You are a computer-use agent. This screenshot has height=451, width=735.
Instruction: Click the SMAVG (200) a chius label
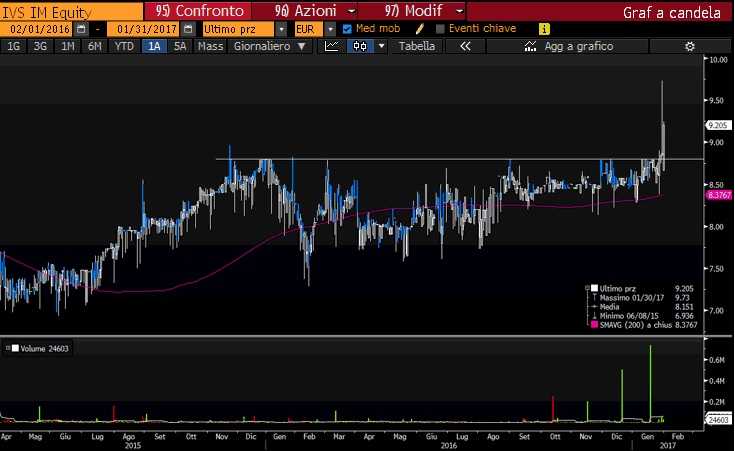pyautogui.click(x=636, y=324)
